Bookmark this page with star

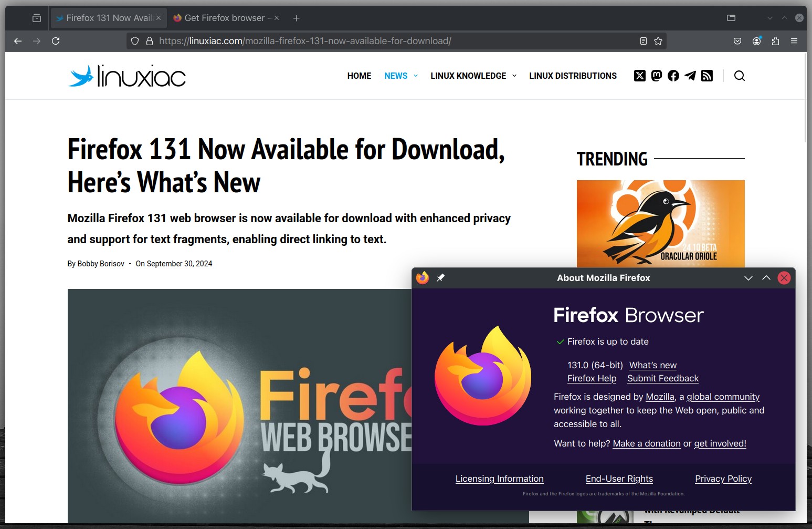click(658, 41)
